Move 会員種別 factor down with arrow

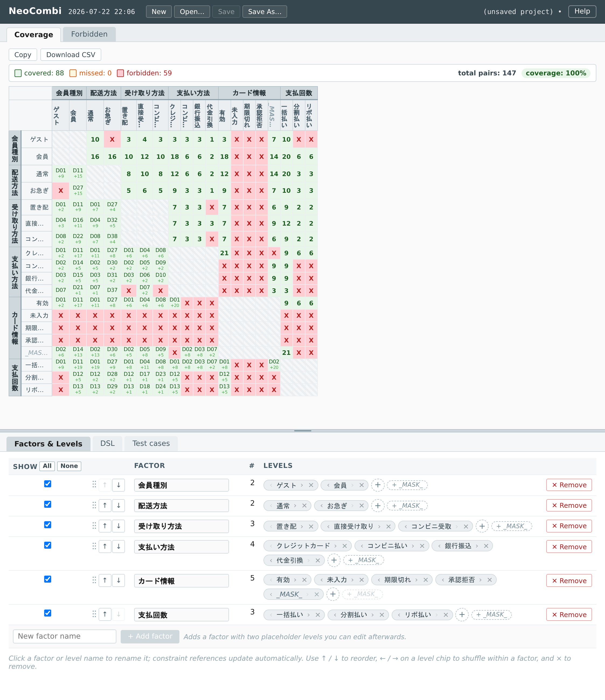[118, 485]
